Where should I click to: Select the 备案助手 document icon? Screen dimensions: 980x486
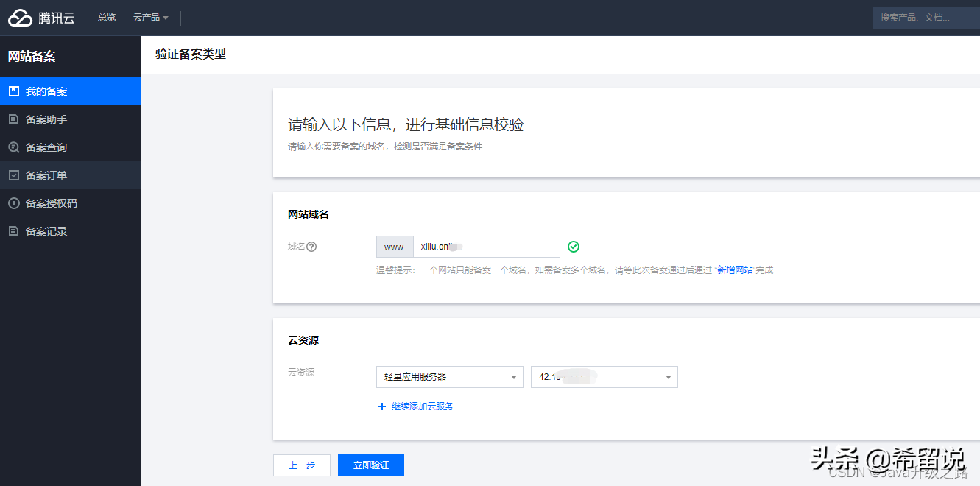click(13, 119)
